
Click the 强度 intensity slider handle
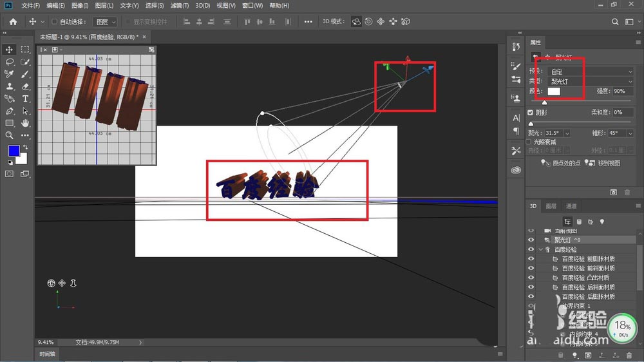(x=544, y=102)
